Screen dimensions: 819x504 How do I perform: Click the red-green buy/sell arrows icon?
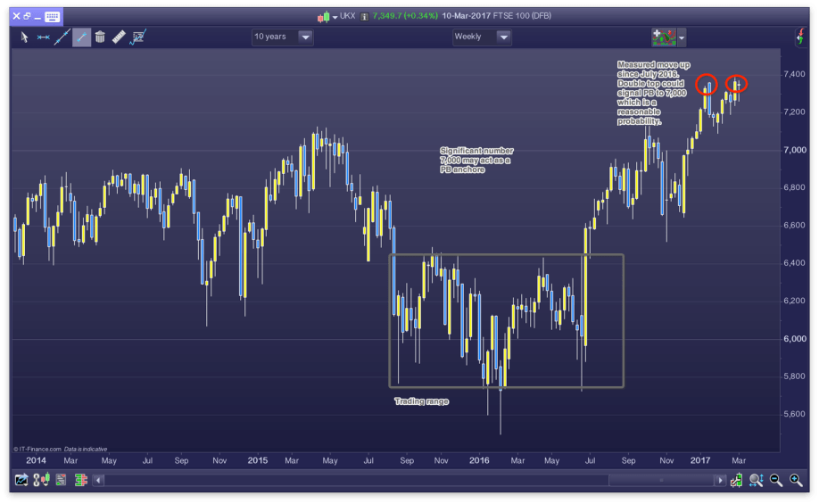799,37
